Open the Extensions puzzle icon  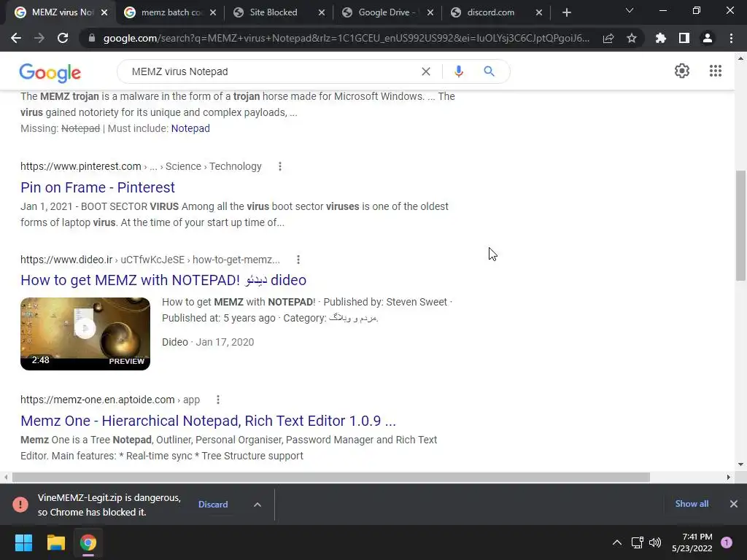[661, 38]
